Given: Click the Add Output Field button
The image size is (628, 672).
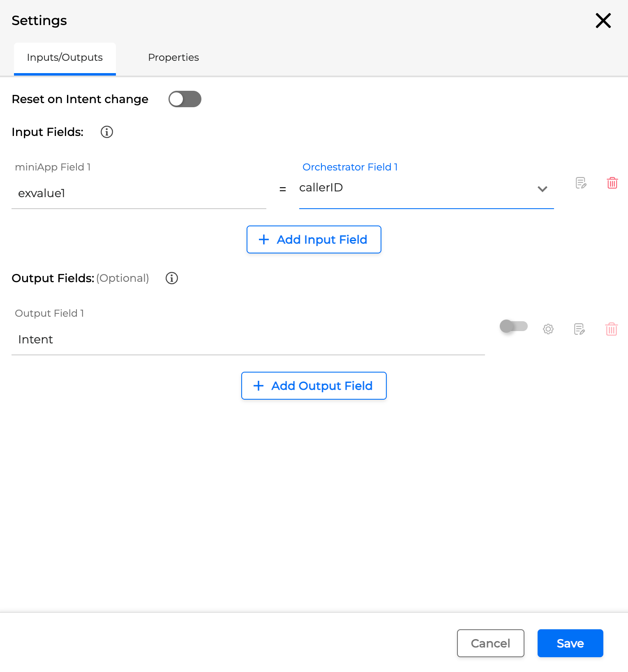Looking at the screenshot, I should pos(314,386).
